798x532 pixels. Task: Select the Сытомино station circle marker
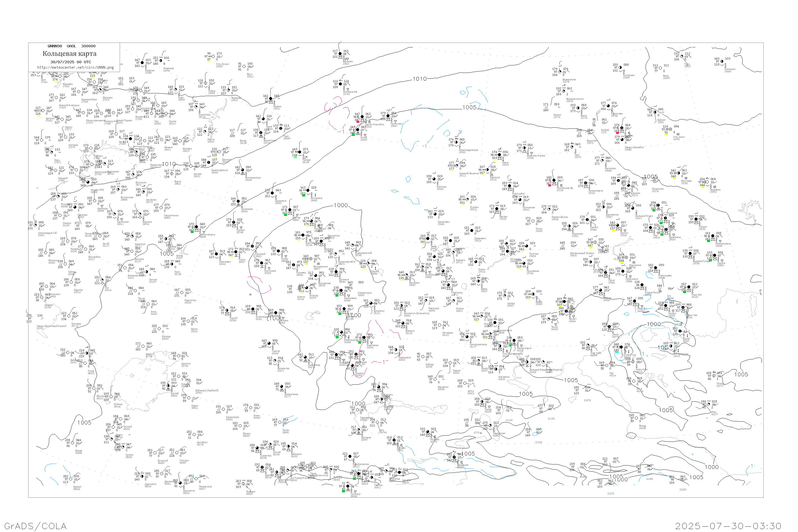coord(388,116)
